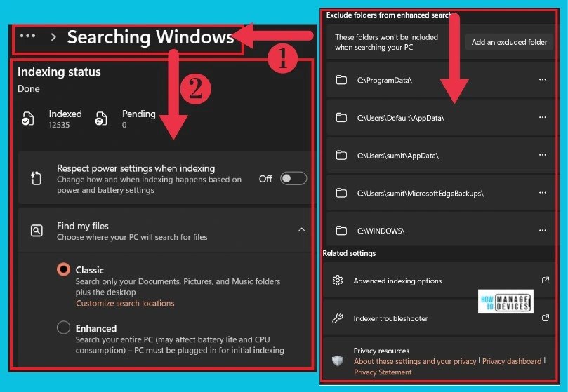The height and width of the screenshot is (392, 568).
Task: Click the C:\WINDOWS\ folder path
Action: point(381,231)
